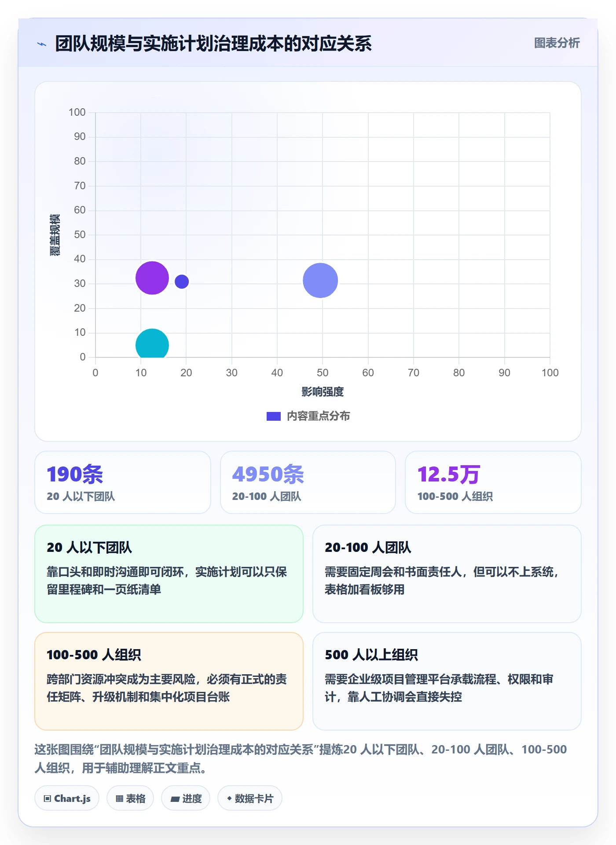Click the small indigo bubble on the chart
This screenshot has height=845, width=616.
pyautogui.click(x=182, y=282)
